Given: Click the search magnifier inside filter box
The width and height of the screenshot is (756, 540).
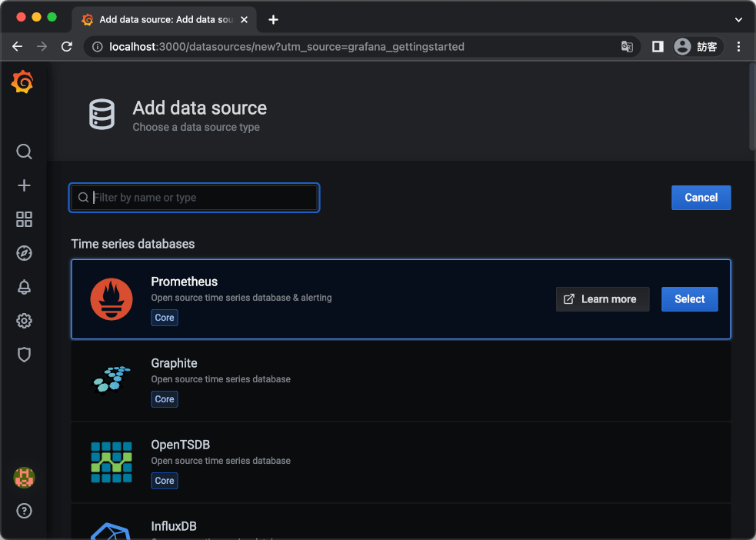Looking at the screenshot, I should point(83,198).
